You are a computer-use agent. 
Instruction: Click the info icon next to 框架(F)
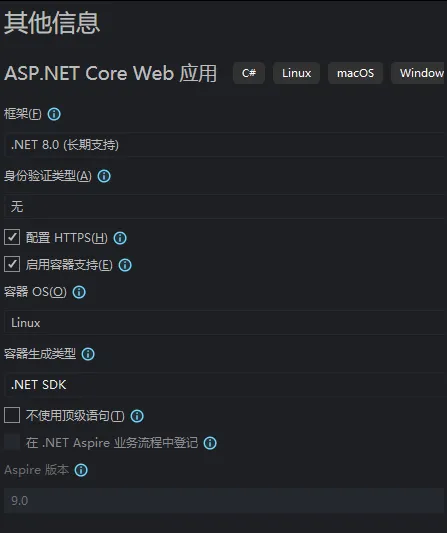(x=54, y=114)
